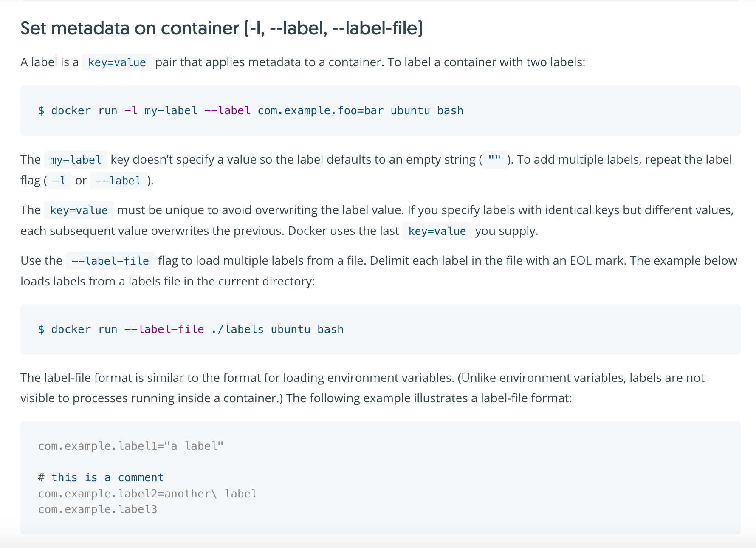Click the inline -l flag code in parentheses

point(59,181)
